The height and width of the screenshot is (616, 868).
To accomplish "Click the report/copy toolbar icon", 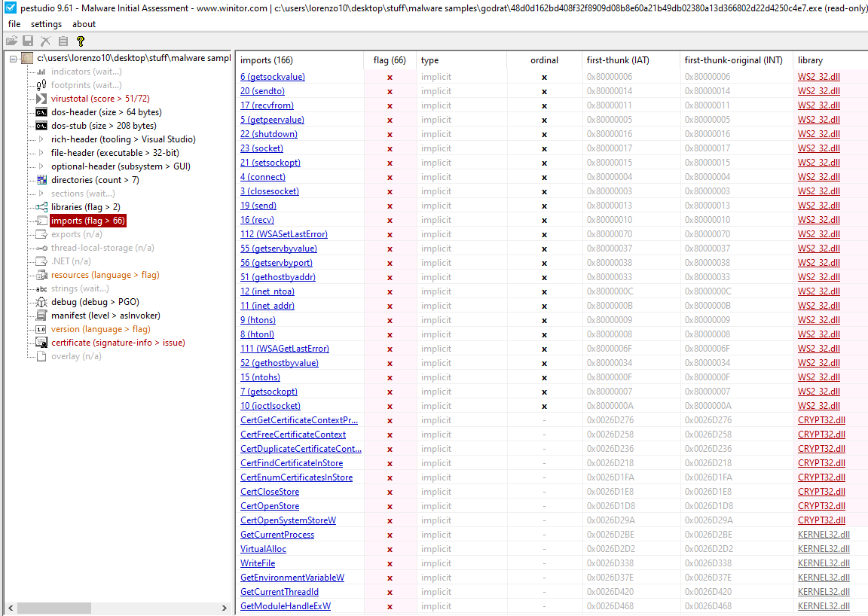I will point(63,41).
